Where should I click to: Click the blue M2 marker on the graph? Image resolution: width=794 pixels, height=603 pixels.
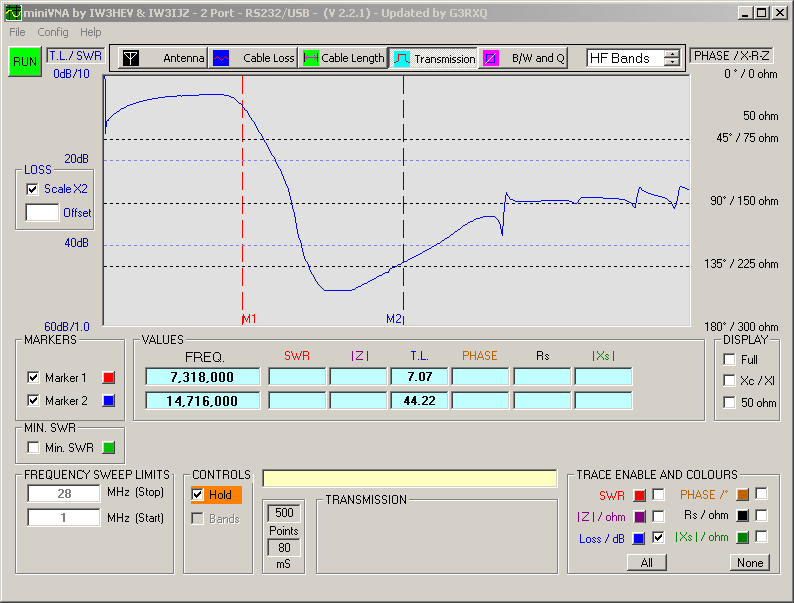(x=394, y=319)
